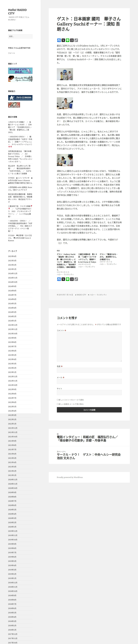Open the 2025年3月 archive

12,260
